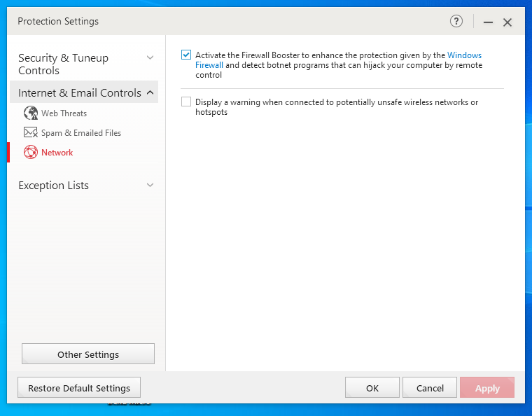Image resolution: width=532 pixels, height=416 pixels.
Task: Click Restore Default Settings button
Action: (79, 388)
